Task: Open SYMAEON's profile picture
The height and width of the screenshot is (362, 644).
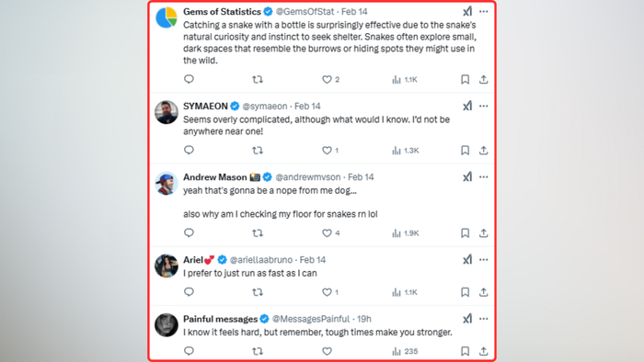Action: click(x=167, y=112)
